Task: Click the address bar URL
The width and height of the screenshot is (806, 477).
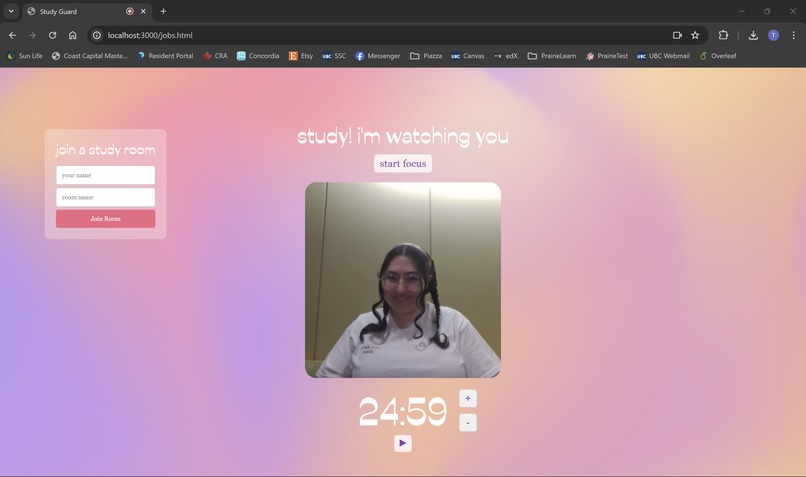Action: (150, 35)
